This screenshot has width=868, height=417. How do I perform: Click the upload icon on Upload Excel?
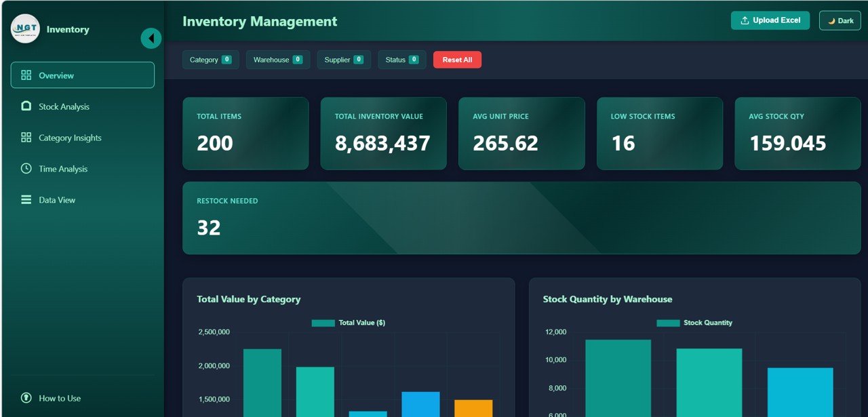click(745, 20)
